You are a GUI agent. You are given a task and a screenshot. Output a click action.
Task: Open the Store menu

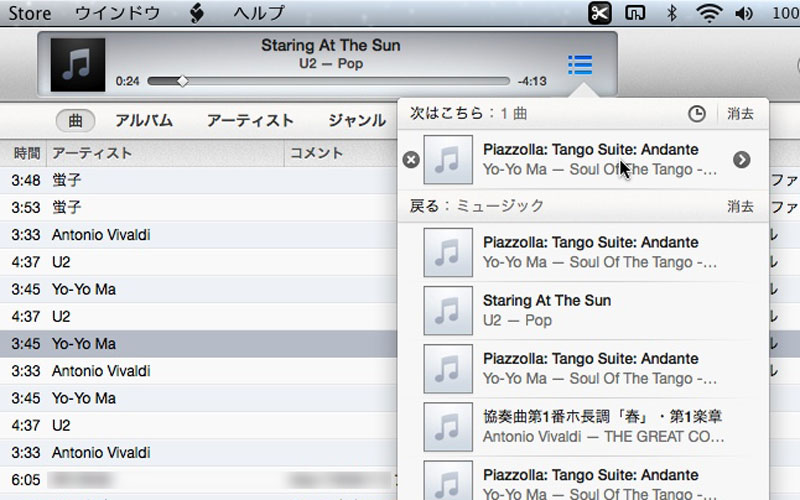pos(30,13)
